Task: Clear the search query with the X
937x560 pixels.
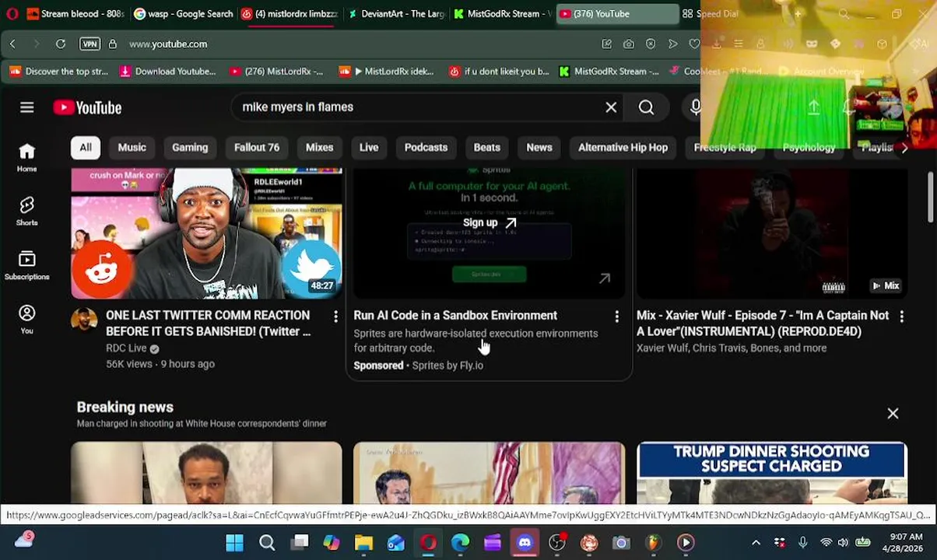Action: click(x=611, y=107)
